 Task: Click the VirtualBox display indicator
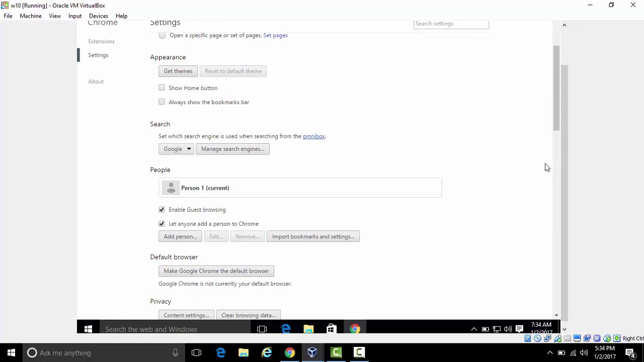[577, 338]
